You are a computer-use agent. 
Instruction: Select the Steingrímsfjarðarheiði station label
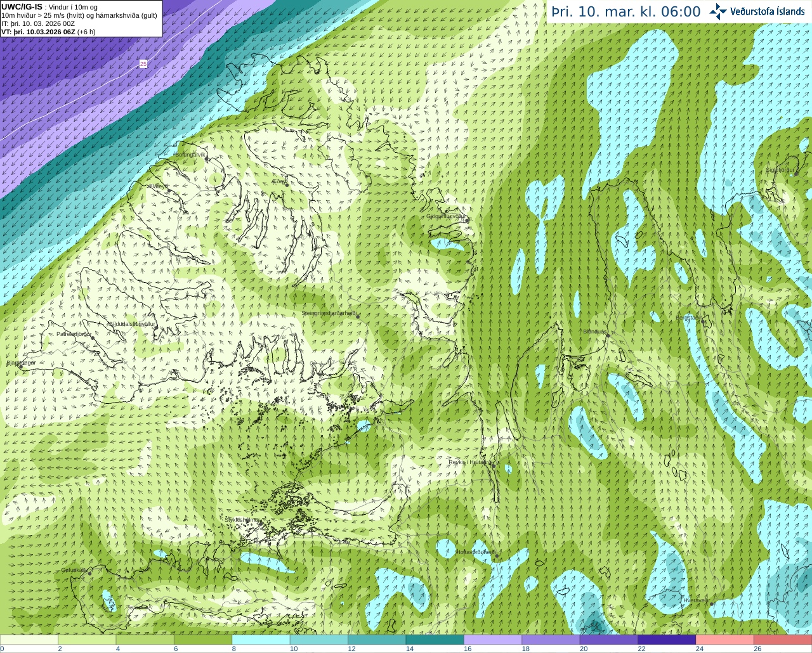pos(329,313)
